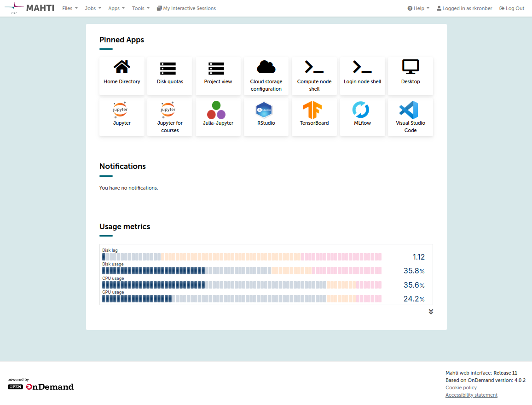Open Cloud storage configuration cloud icon
The image size is (532, 405).
pyautogui.click(x=266, y=67)
